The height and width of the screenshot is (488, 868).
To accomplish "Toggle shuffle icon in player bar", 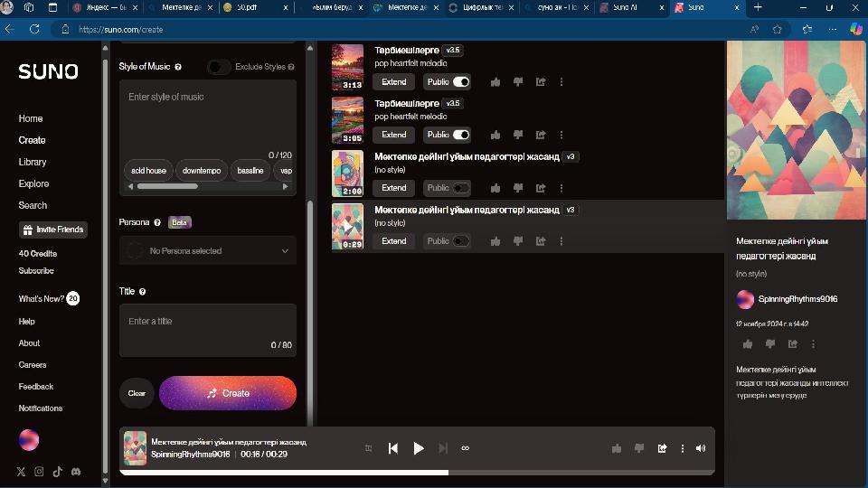I will (369, 448).
